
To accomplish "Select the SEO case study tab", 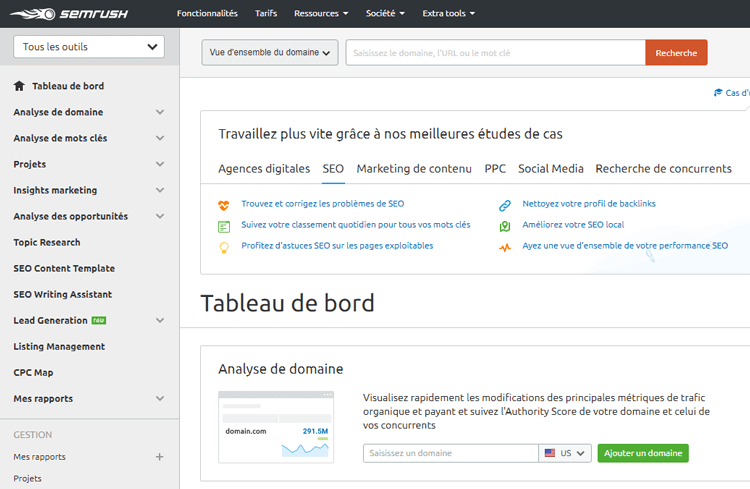I will tap(333, 169).
